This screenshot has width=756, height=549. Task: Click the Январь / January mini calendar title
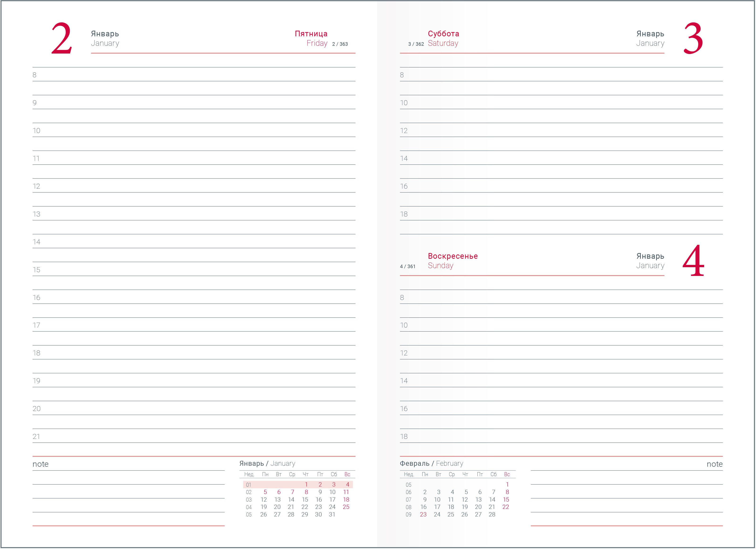pyautogui.click(x=267, y=464)
